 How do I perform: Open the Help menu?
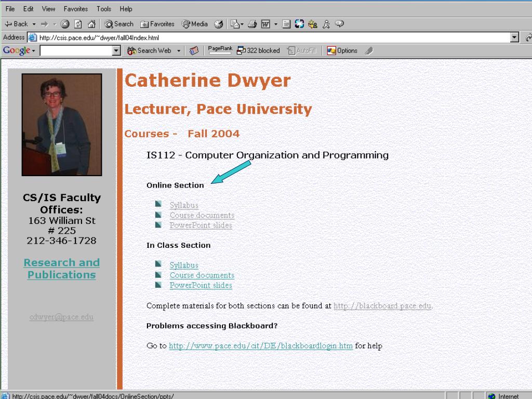(126, 9)
